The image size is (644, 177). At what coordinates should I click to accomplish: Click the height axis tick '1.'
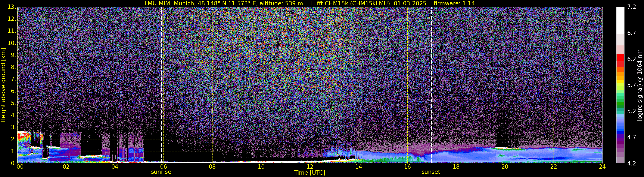coord(13,151)
